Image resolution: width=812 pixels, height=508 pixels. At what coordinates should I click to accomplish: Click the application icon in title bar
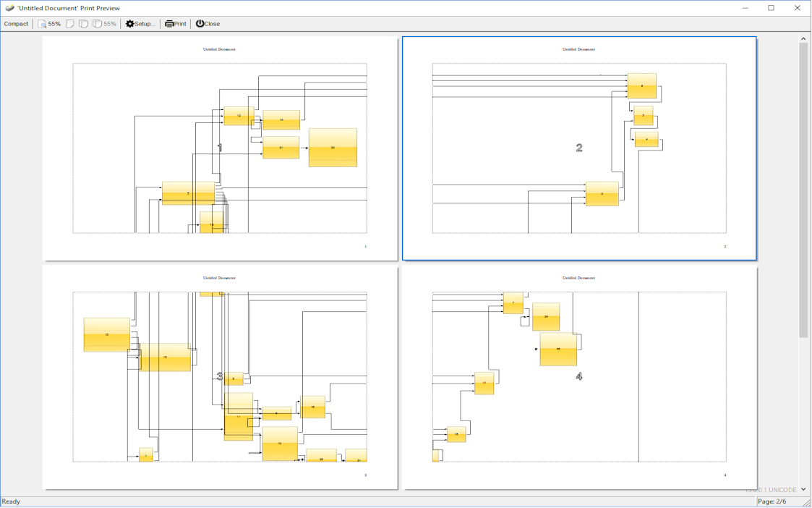9,8
